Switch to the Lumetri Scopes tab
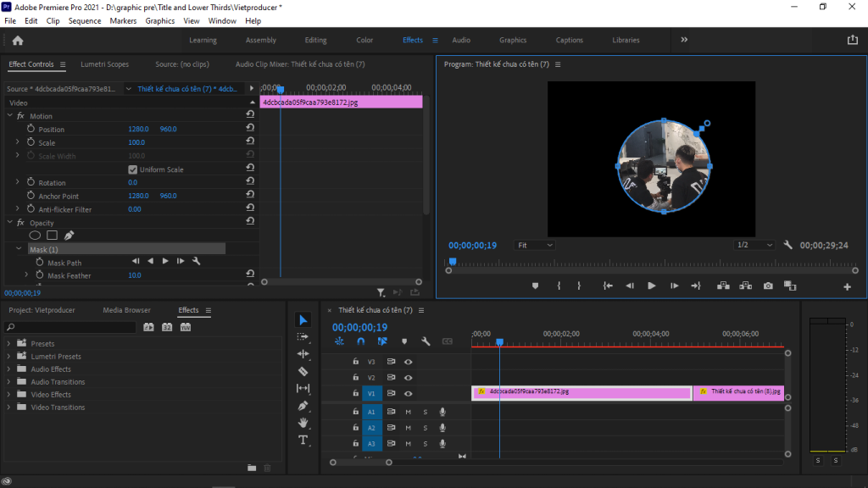The width and height of the screenshot is (868, 488). point(104,64)
